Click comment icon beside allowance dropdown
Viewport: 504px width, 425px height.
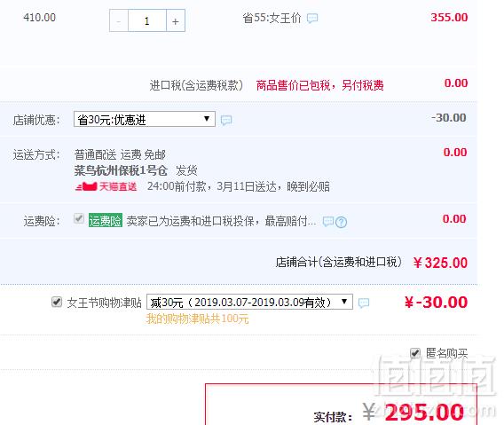click(x=364, y=303)
